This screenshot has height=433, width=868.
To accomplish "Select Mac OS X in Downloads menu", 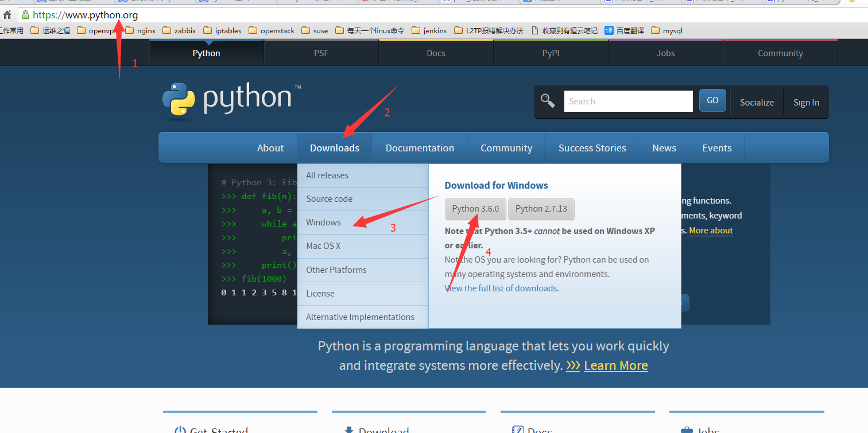I will pos(363,246).
